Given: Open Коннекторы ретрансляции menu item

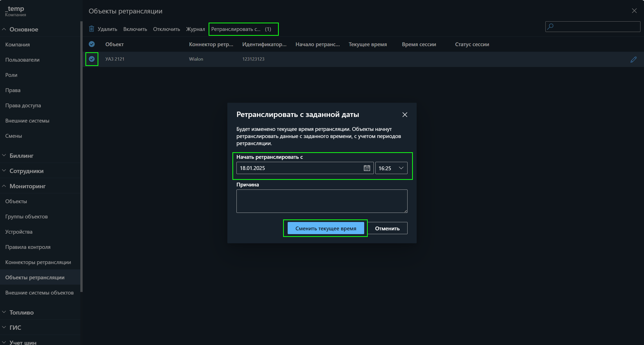Looking at the screenshot, I should [x=38, y=262].
